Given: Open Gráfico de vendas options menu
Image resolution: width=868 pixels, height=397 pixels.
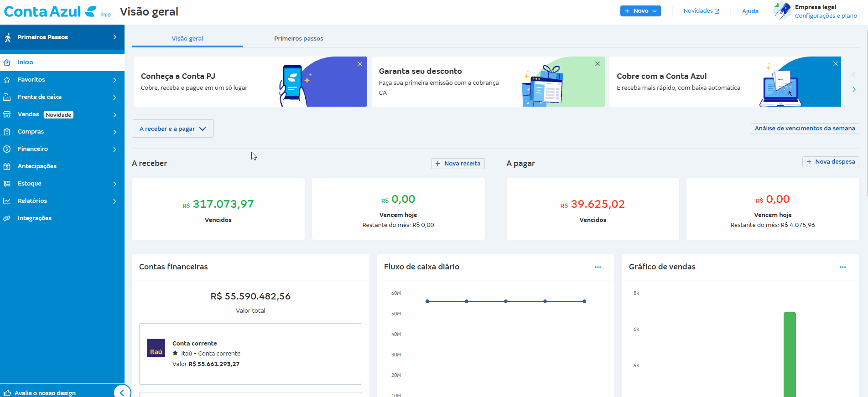Looking at the screenshot, I should (x=843, y=267).
